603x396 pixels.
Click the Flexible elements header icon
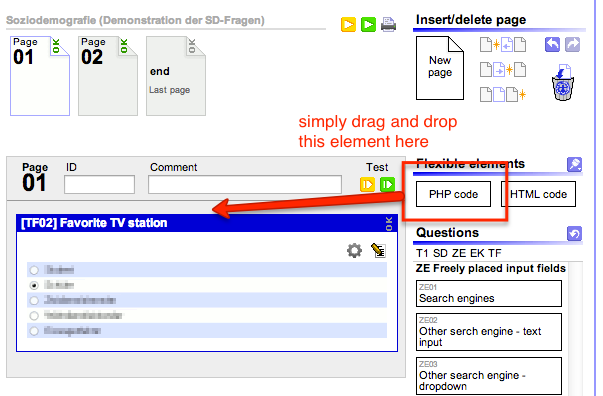pyautogui.click(x=575, y=165)
